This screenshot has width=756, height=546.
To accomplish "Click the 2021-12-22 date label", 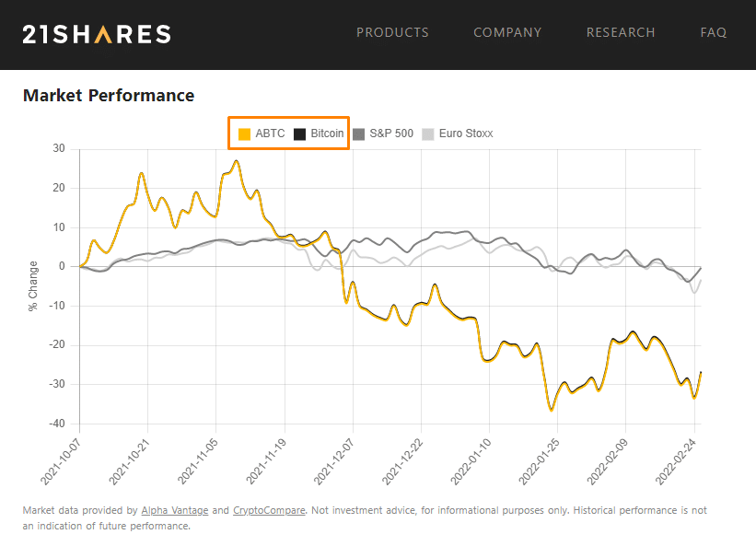I will tap(402, 461).
